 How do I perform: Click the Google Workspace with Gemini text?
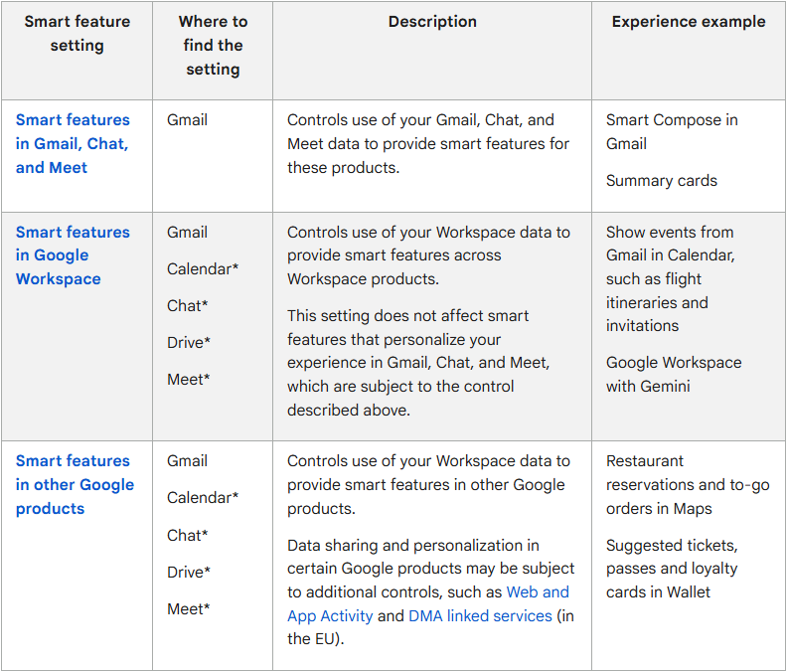[x=674, y=375]
